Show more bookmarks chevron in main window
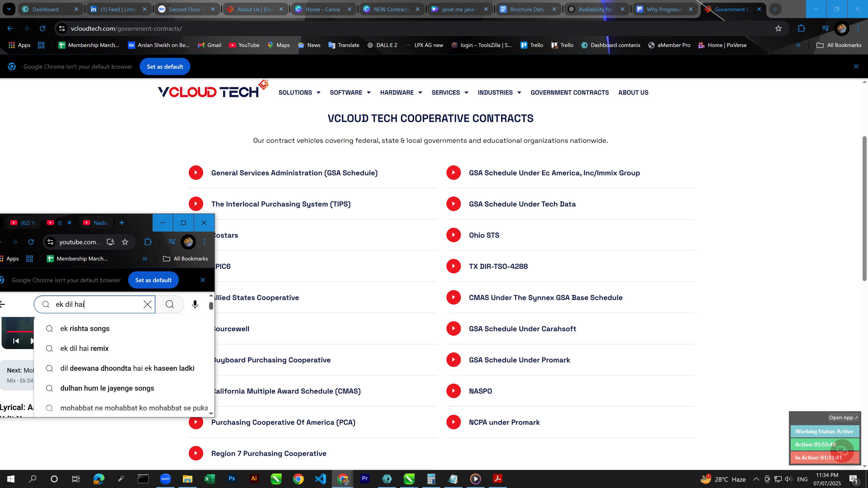 798,45
